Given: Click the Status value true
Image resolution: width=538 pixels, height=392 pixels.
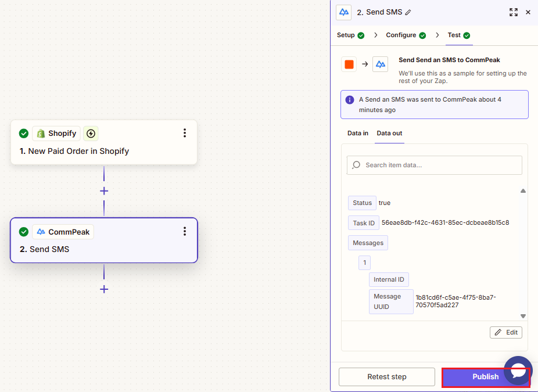Looking at the screenshot, I should (x=384, y=203).
